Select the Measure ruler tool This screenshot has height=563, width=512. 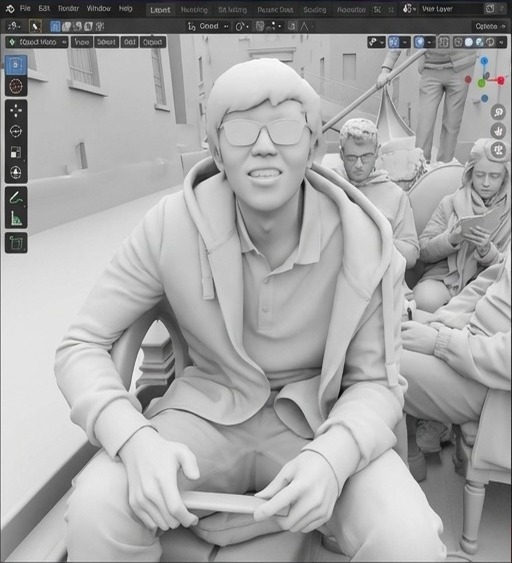[16, 218]
